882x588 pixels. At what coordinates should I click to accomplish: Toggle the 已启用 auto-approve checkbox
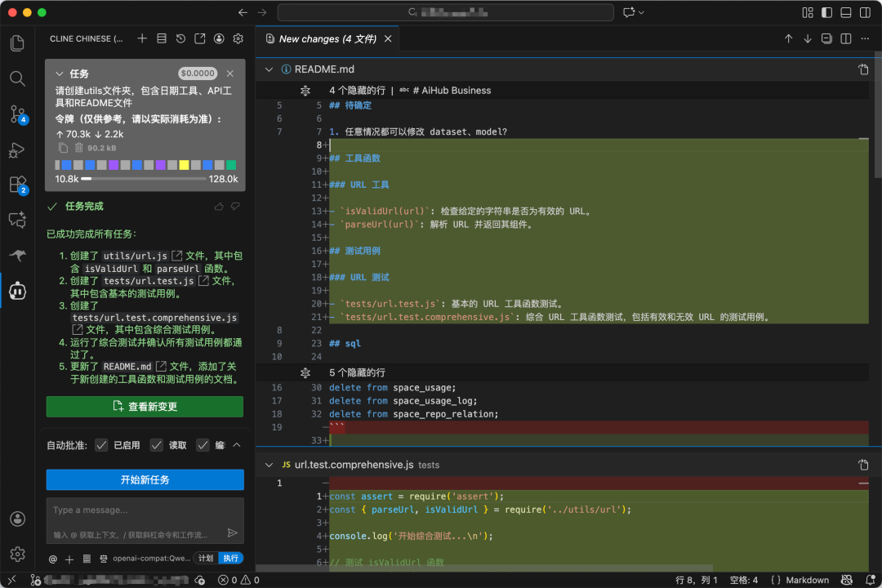tap(101, 445)
